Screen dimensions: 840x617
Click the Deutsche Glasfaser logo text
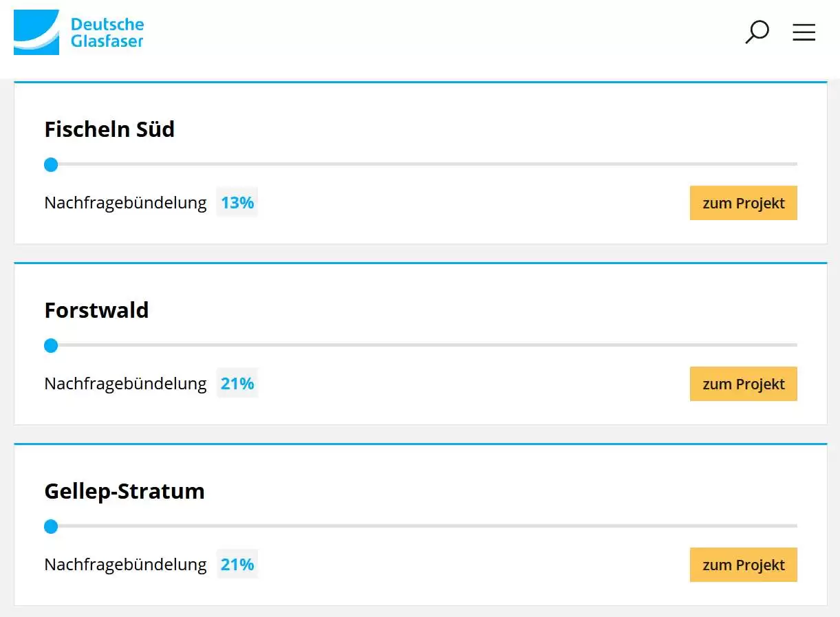pos(107,32)
